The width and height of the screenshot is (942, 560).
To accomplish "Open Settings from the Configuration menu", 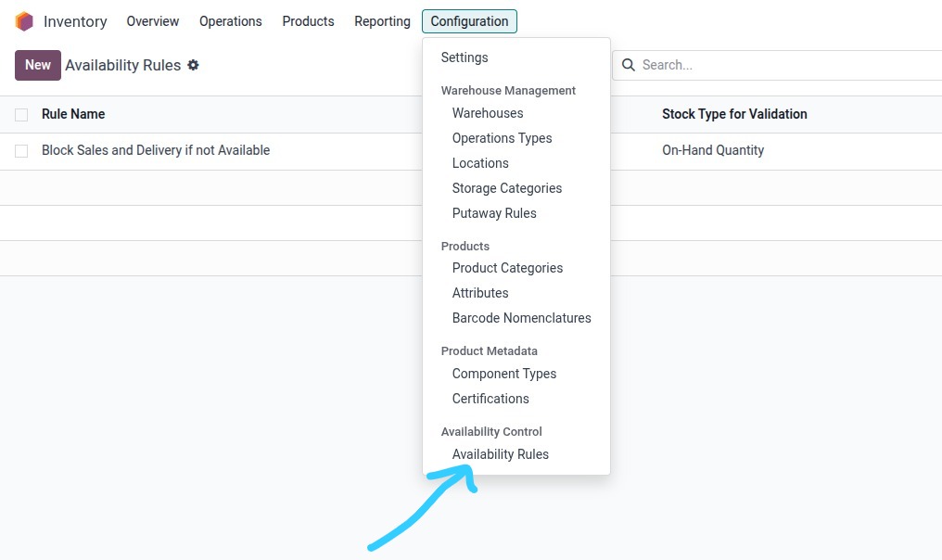I will [464, 57].
